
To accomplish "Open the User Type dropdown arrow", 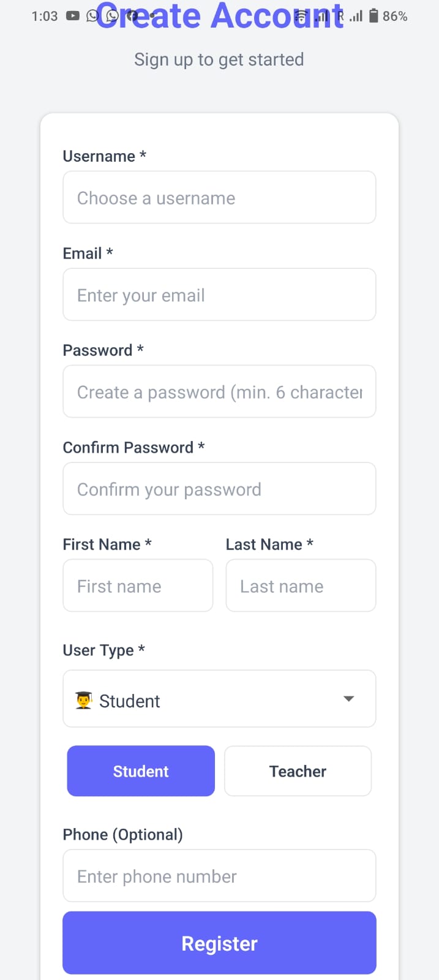I will coord(349,699).
